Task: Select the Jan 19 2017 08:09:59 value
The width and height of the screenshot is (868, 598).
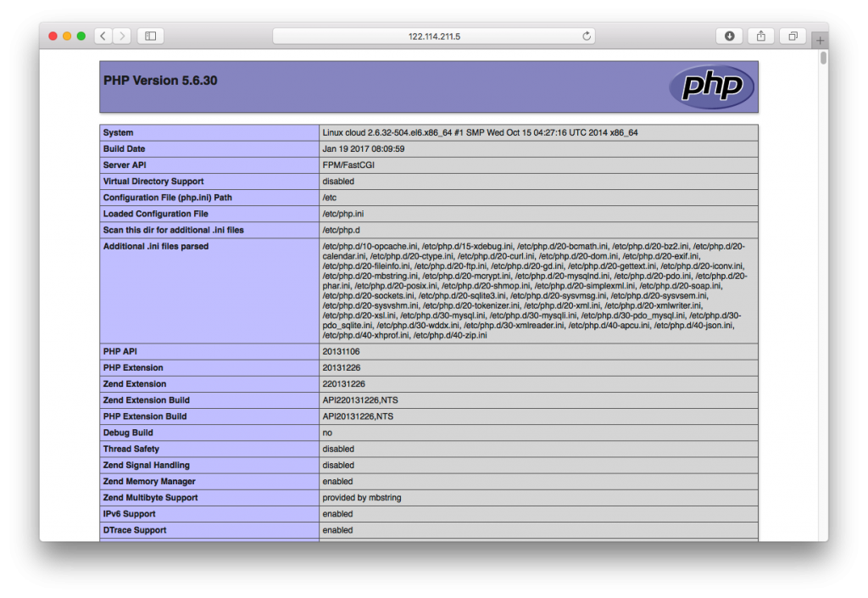Action: (363, 149)
